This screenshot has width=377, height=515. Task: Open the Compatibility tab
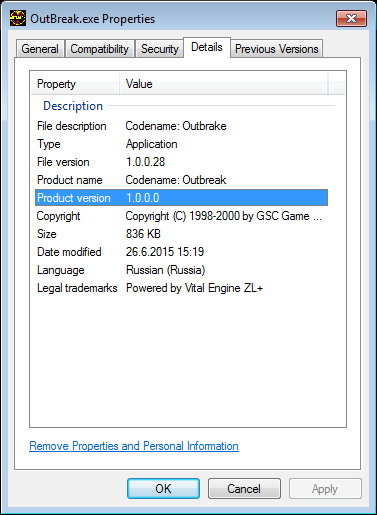(x=100, y=49)
